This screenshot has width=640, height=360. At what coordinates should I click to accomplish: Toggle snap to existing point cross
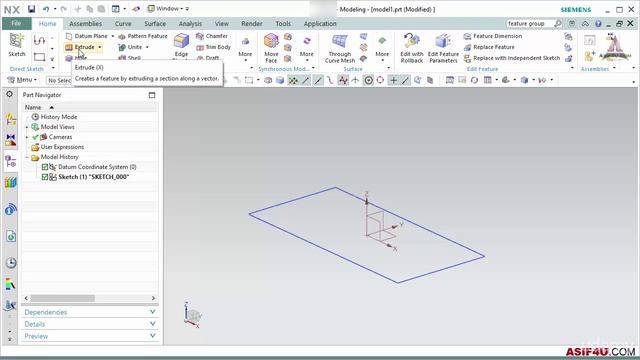click(x=393, y=80)
